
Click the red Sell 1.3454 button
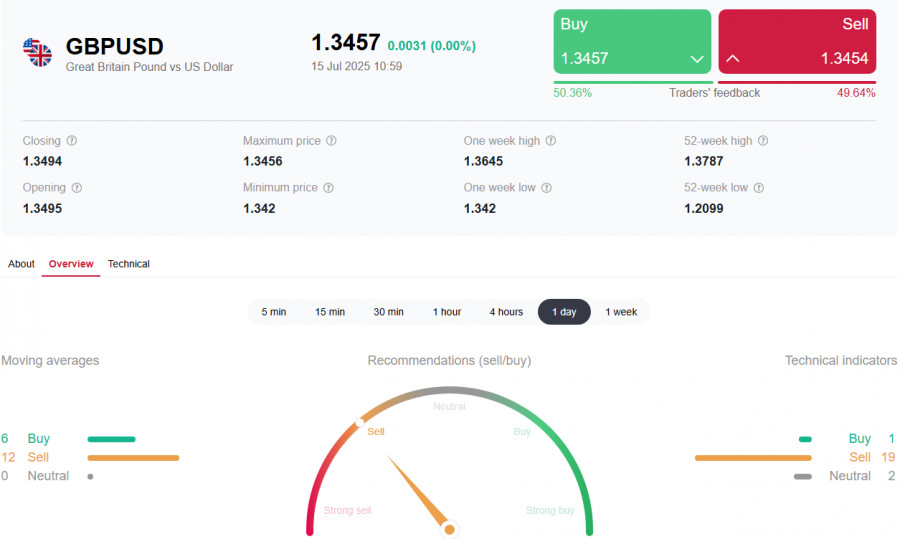click(797, 41)
